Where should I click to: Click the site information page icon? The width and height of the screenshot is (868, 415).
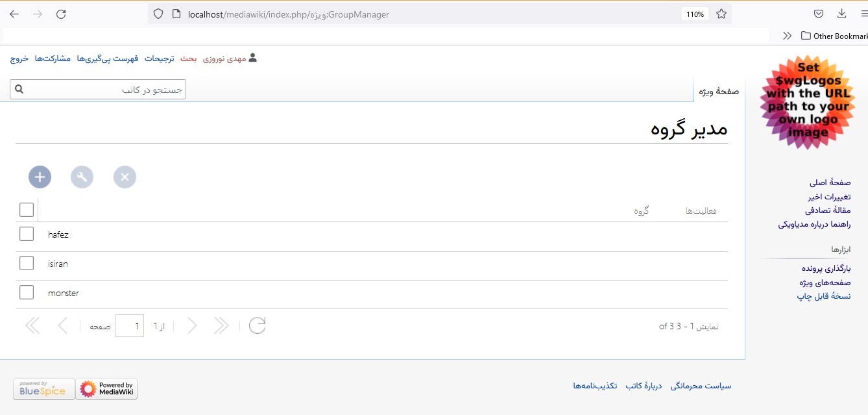pos(177,14)
